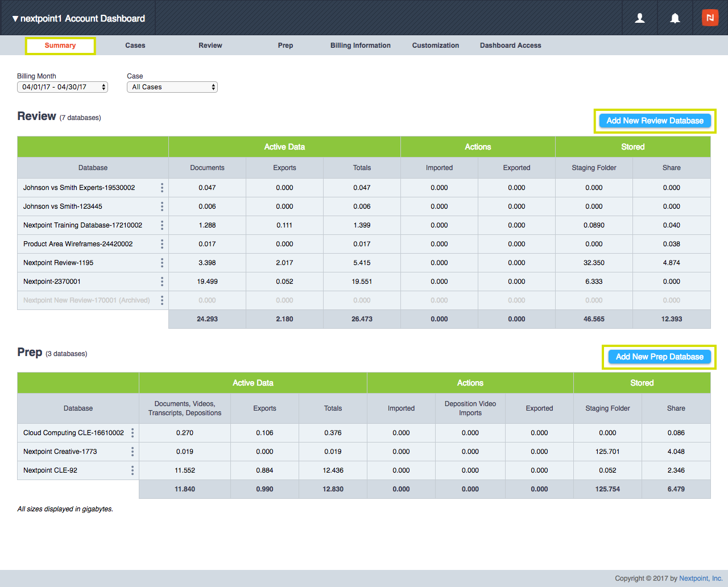Open options menu for Nextpoint-2370001

point(162,282)
